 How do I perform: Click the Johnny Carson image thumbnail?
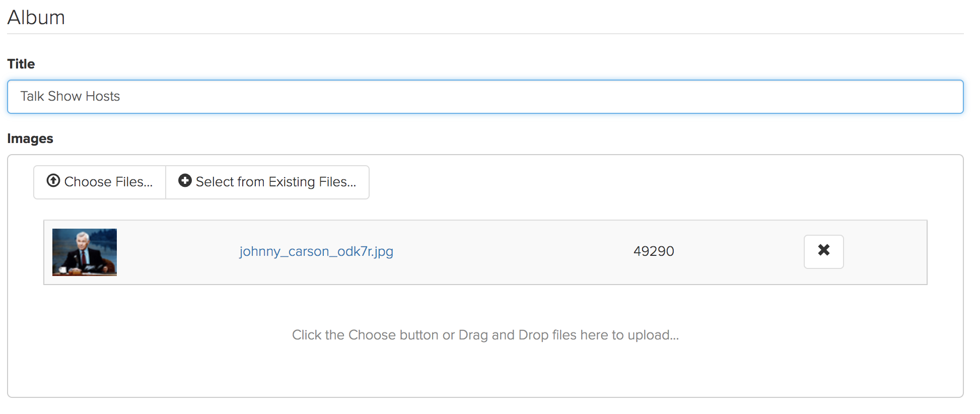tap(85, 252)
